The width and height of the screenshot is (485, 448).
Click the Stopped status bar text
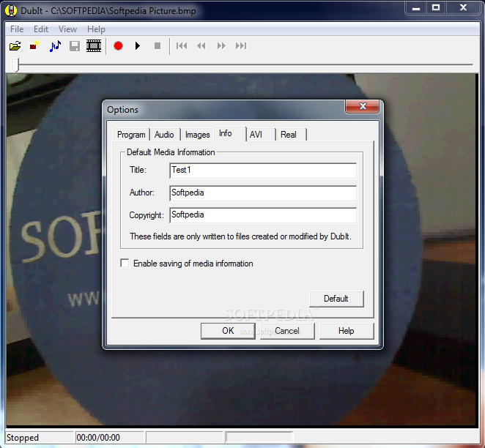23,438
